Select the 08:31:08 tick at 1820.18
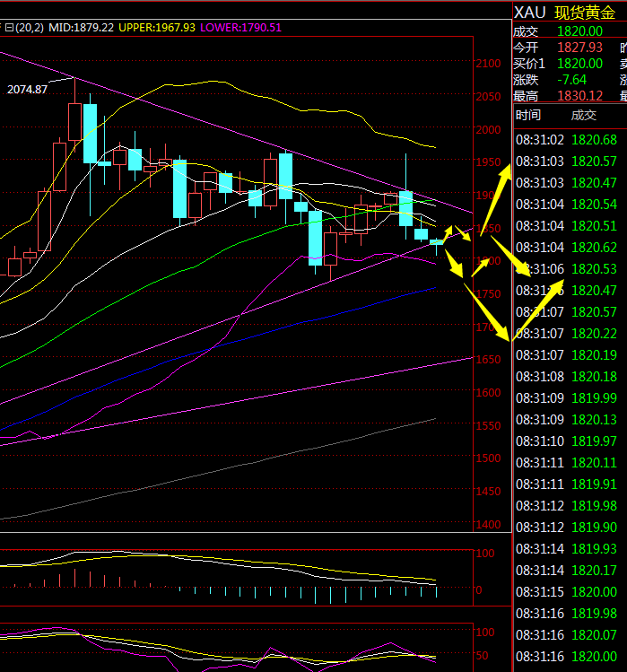 pyautogui.click(x=567, y=376)
